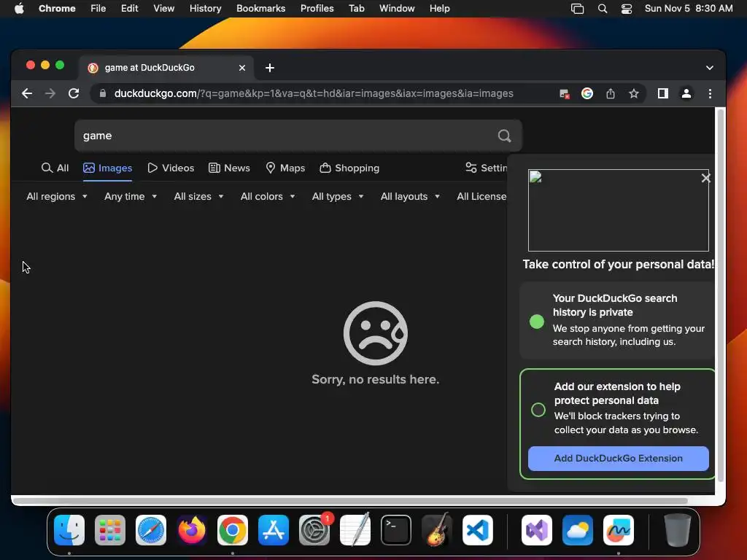Click the Add DuckDuckGo Extension button
This screenshot has width=747, height=560.
click(619, 459)
